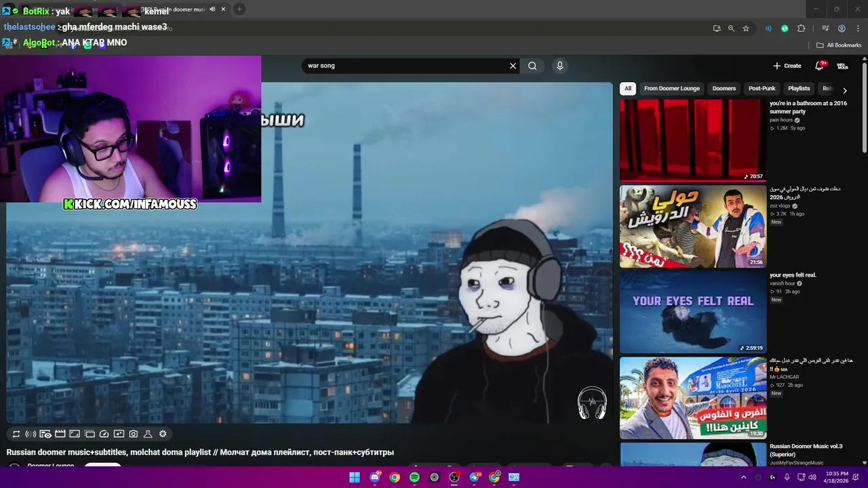Open 'your eyes felt real.' video title
The width and height of the screenshot is (868, 488).
[x=793, y=275]
